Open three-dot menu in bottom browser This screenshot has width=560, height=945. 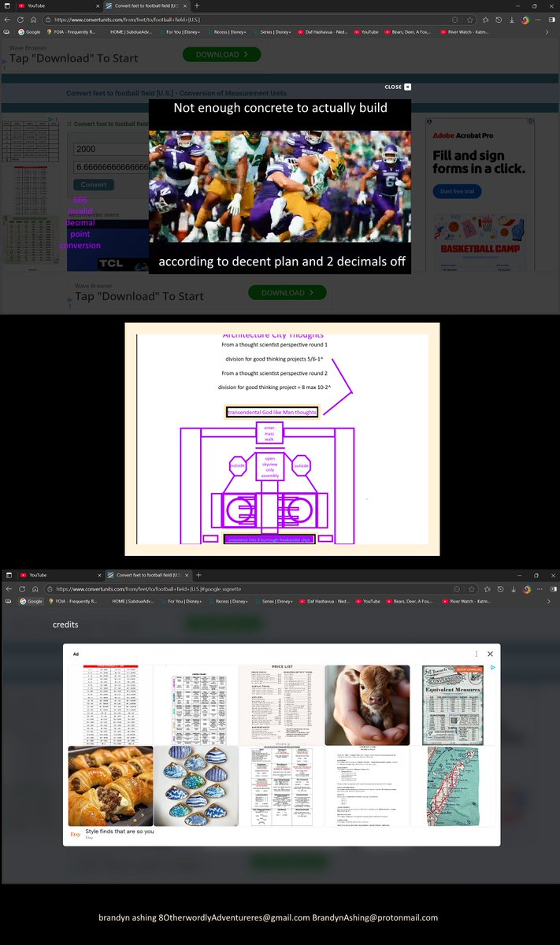click(540, 589)
